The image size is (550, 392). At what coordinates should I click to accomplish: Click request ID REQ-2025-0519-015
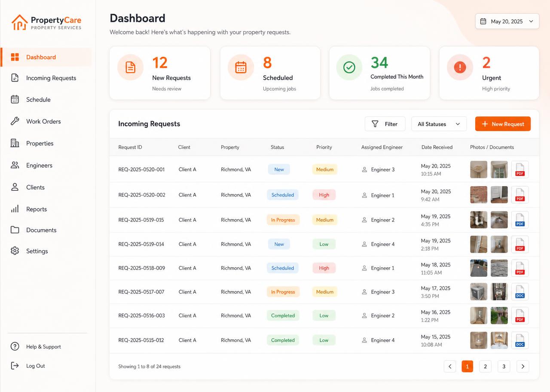pyautogui.click(x=141, y=220)
